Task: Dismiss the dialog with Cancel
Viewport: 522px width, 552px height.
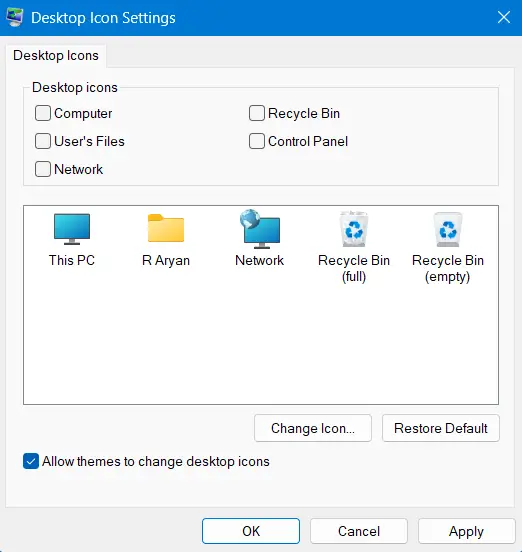Action: (359, 531)
